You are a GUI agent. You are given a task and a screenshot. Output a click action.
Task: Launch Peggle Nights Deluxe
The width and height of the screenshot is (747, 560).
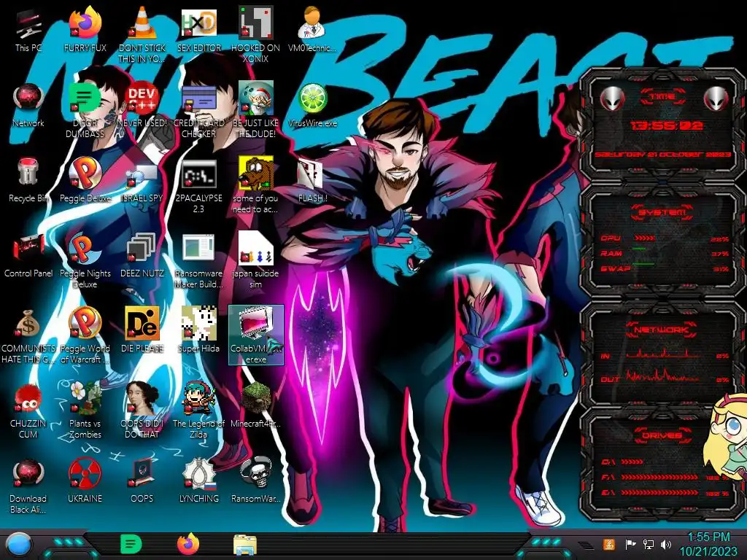(85, 261)
